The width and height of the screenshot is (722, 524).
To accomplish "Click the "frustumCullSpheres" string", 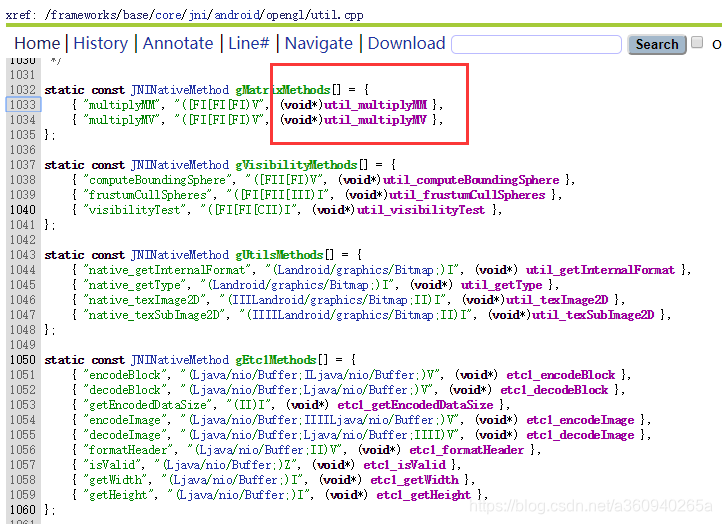I will 147,195.
